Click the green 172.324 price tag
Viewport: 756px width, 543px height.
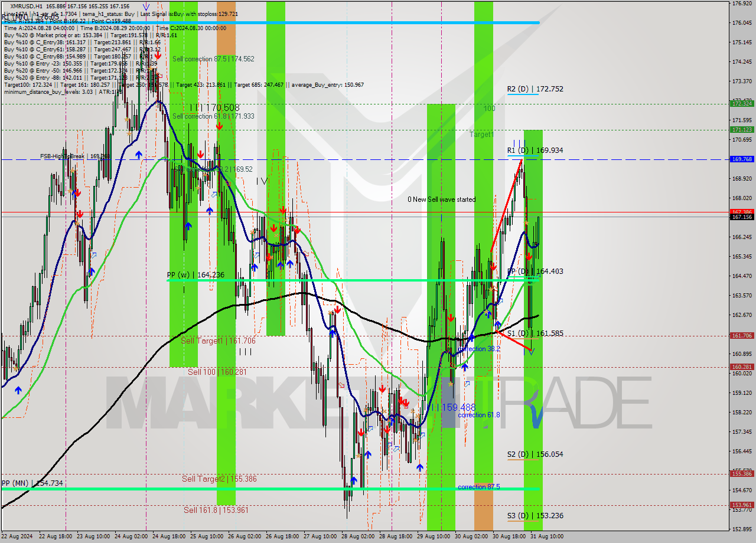tap(742, 103)
